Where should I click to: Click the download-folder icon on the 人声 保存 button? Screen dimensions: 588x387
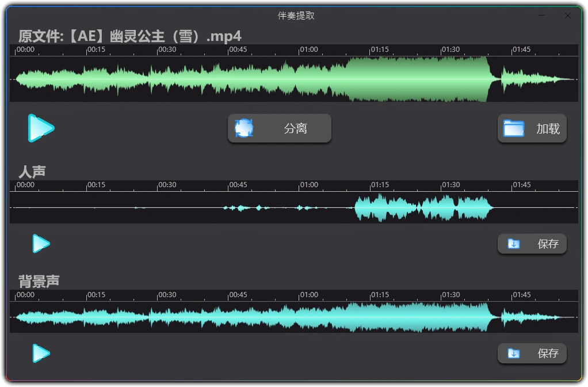tap(512, 244)
